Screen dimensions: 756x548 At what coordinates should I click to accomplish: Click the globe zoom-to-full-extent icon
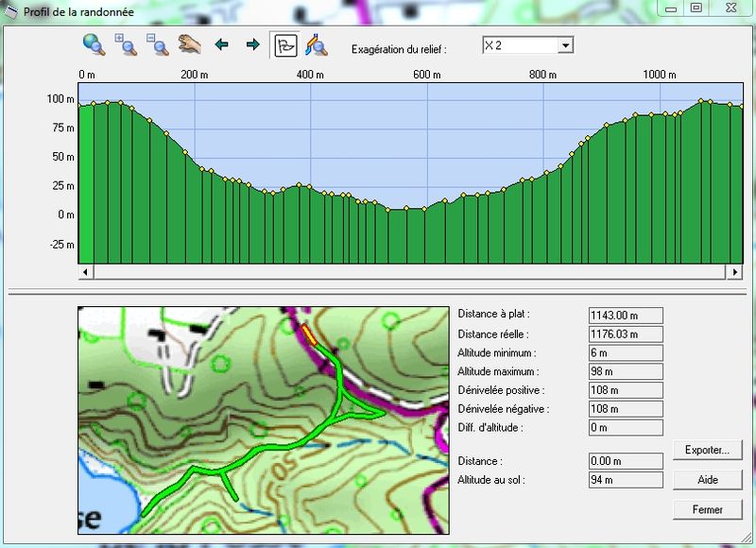point(94,44)
